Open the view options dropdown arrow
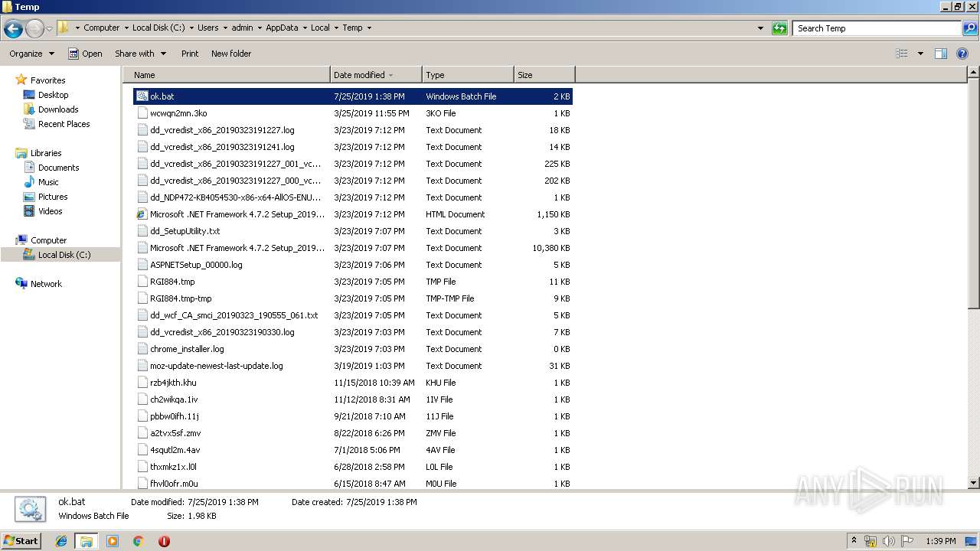 (920, 54)
